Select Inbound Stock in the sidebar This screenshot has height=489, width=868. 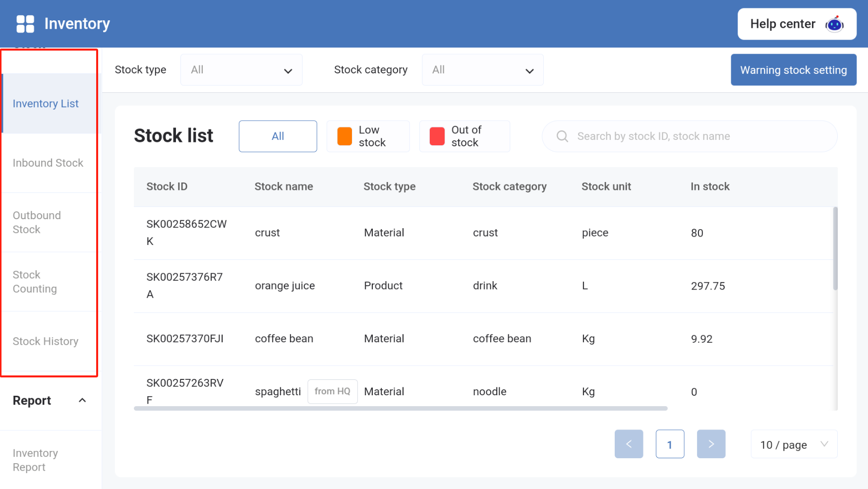[x=48, y=163]
